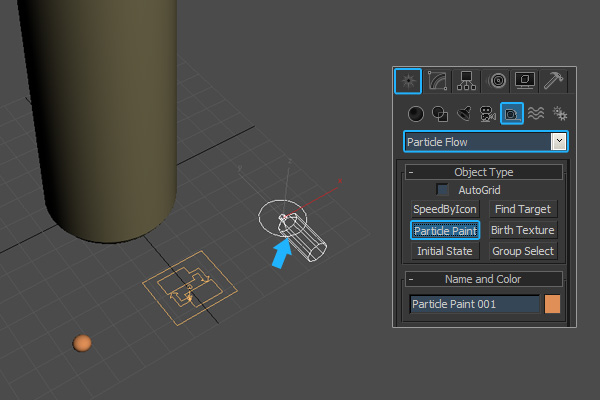Select the Geometry category icon
Screen dimensions: 600x400
[x=416, y=114]
